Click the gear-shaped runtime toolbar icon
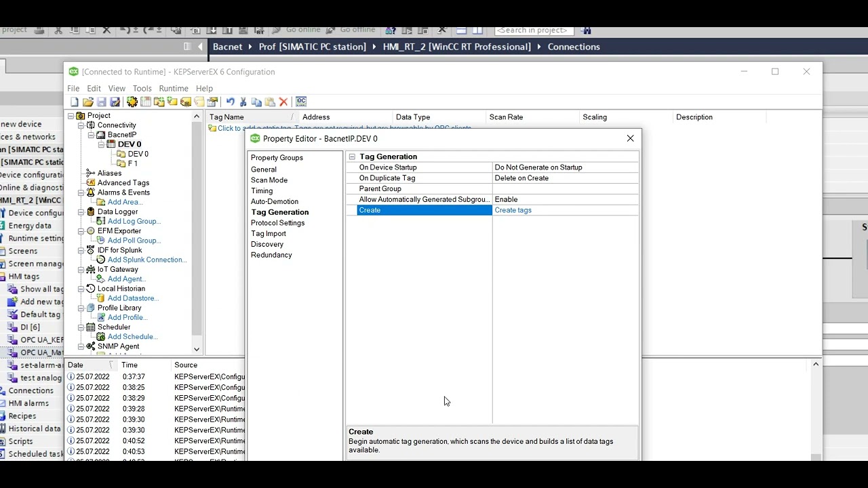Screen dimensions: 868x488 [132, 102]
